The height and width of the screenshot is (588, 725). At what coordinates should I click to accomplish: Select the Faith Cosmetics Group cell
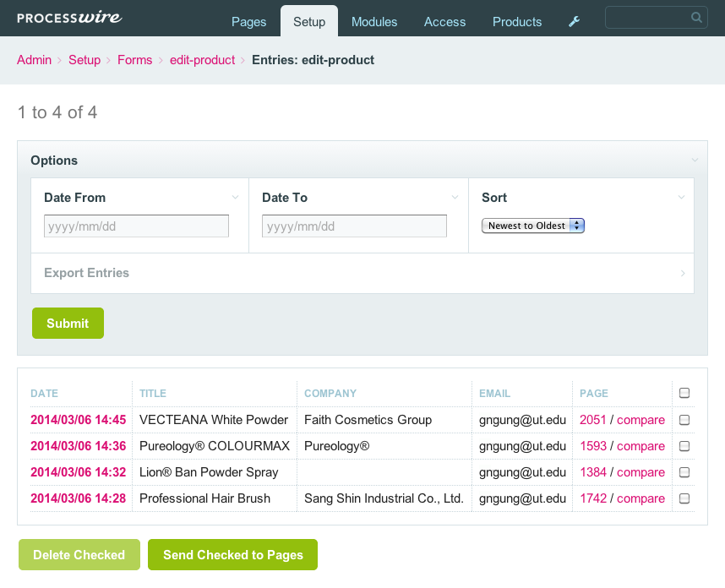pos(368,420)
